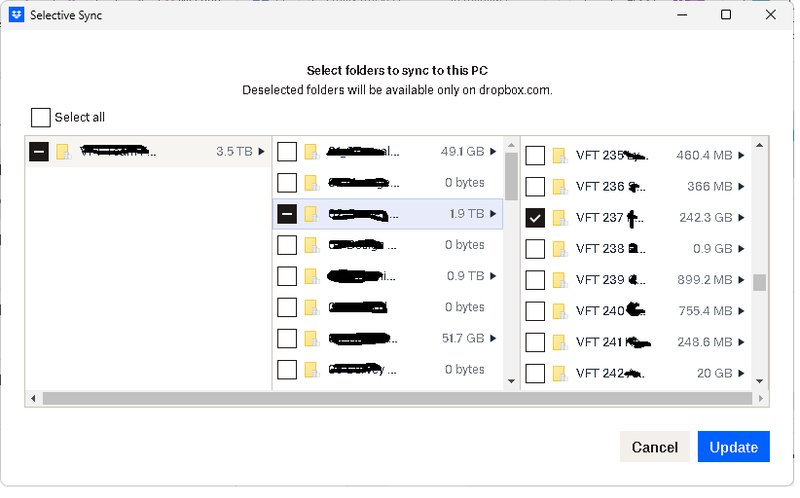Click folder icon next to VFT 237
The height and width of the screenshot is (498, 800).
coord(560,218)
